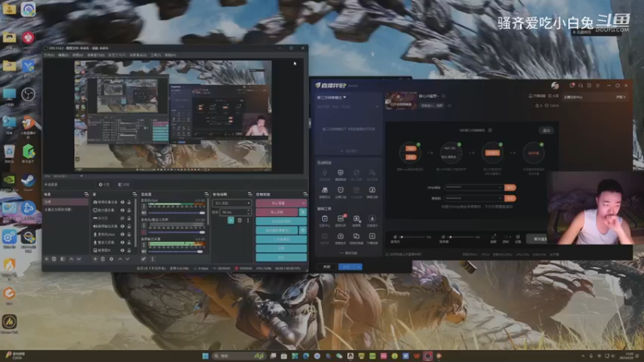644x362 pixels.
Task: Open hamburger menu in Douyu companion title bar
Action: click(597, 85)
